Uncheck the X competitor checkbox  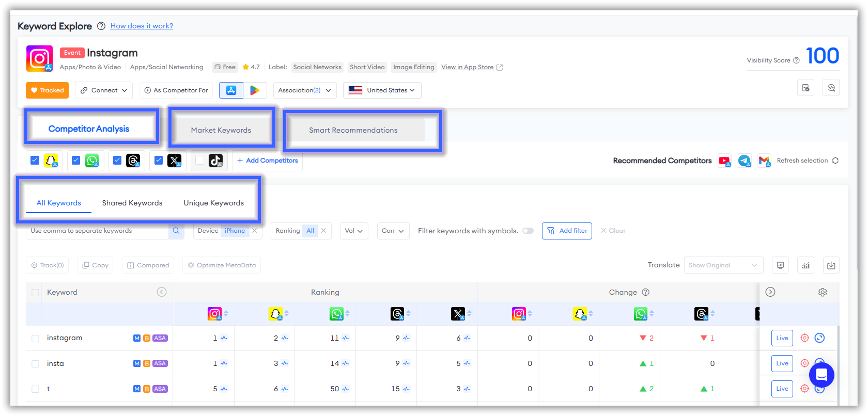(x=159, y=161)
